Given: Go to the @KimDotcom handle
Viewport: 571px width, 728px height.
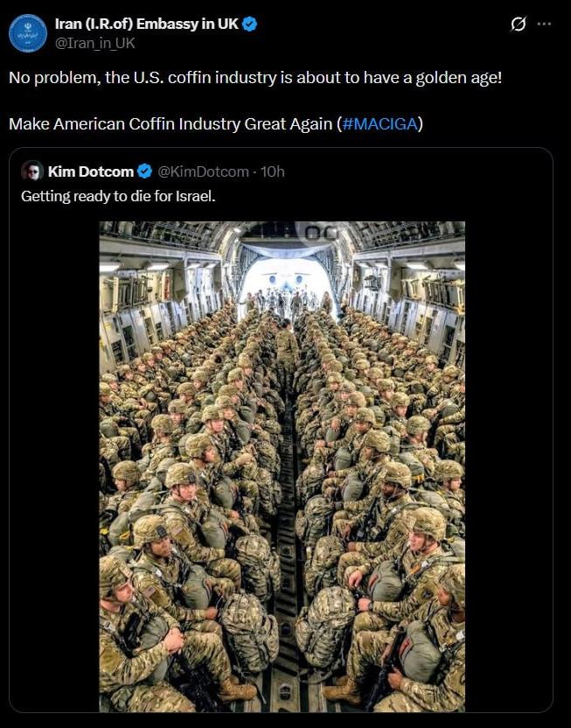Looking at the screenshot, I should pos(203,171).
